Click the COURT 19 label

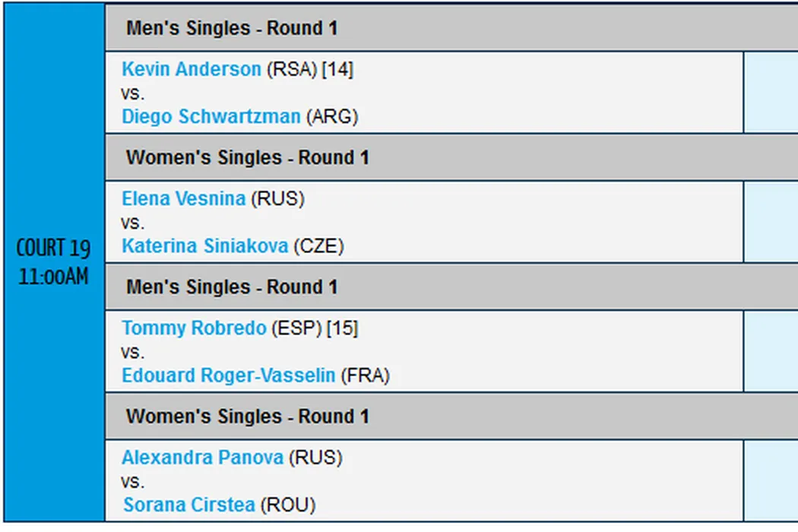point(53,248)
